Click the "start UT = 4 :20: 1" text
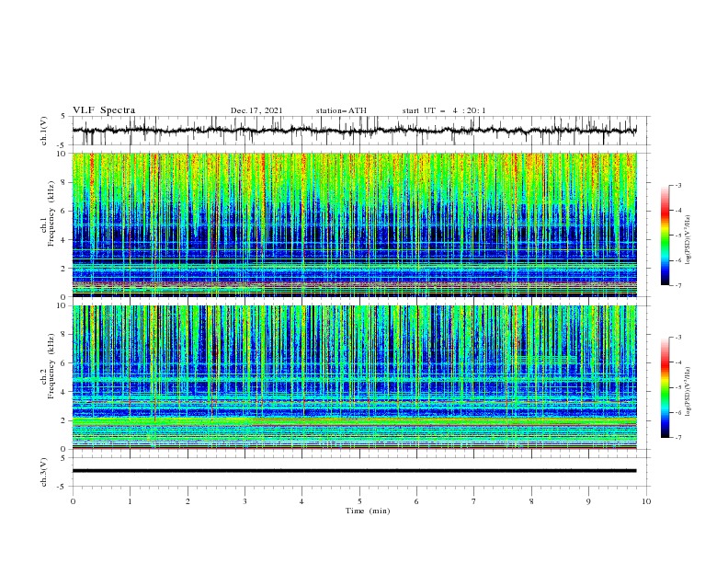728x563 pixels. tap(444, 110)
